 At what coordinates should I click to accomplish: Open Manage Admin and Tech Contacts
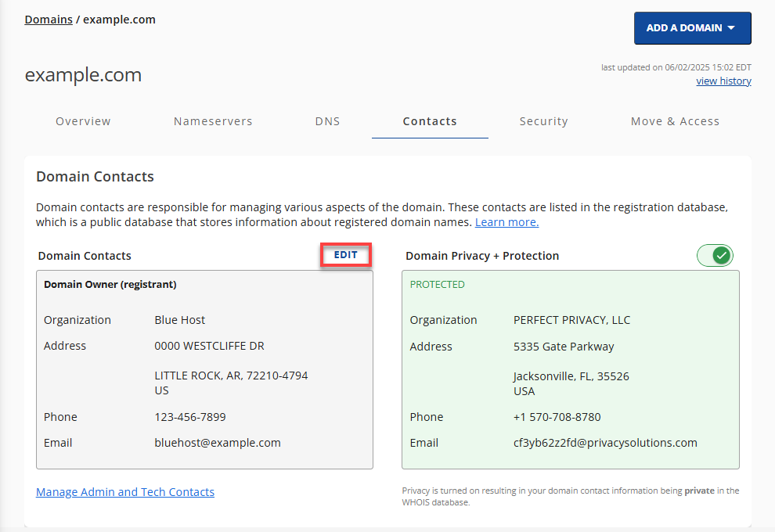tap(124, 491)
